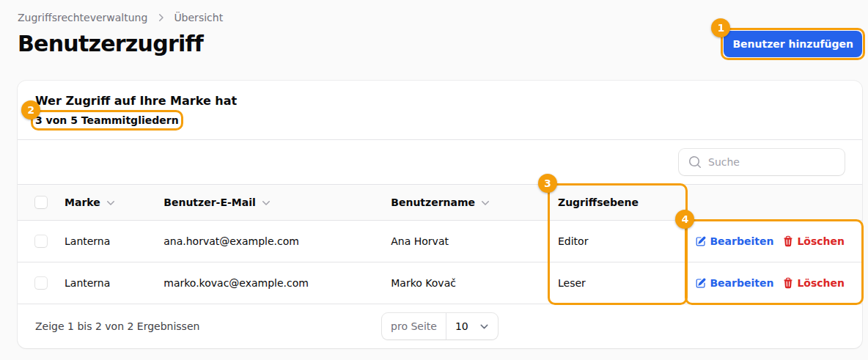Sort by the Marke column chevron
Image resolution: width=868 pixels, height=360 pixels.
(111, 203)
